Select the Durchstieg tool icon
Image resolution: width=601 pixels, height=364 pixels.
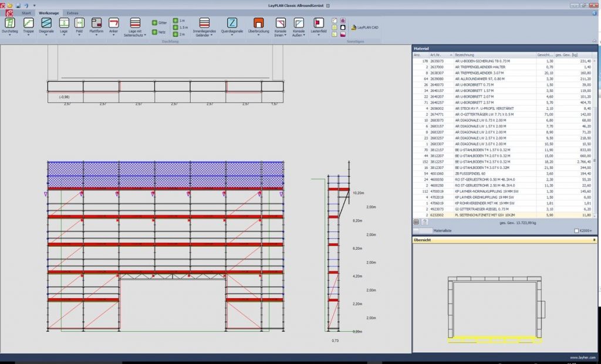pos(9,23)
